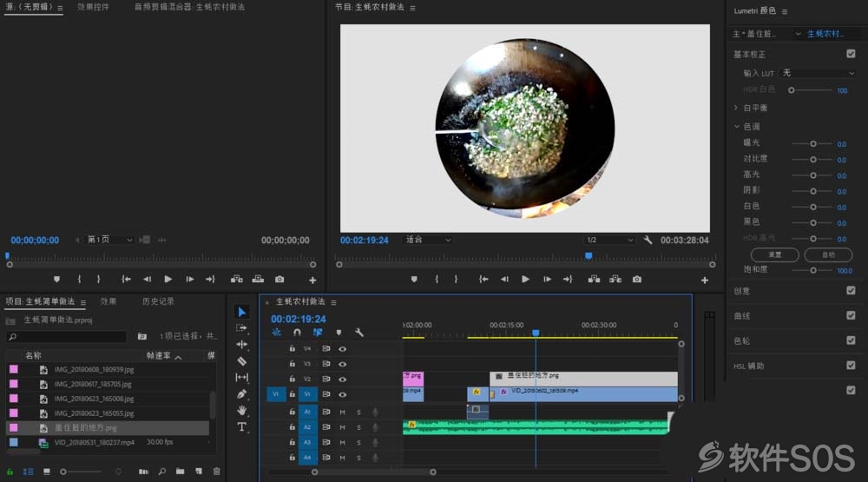Screen dimensions: 868x482
Task: Click Insert button in Source Monitor
Action: tap(236, 280)
